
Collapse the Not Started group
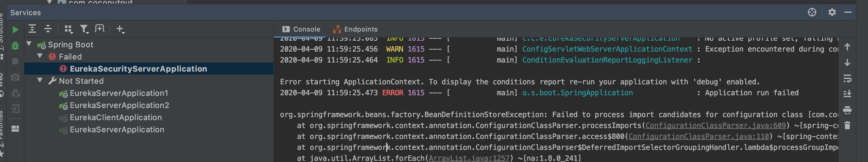pos(40,80)
